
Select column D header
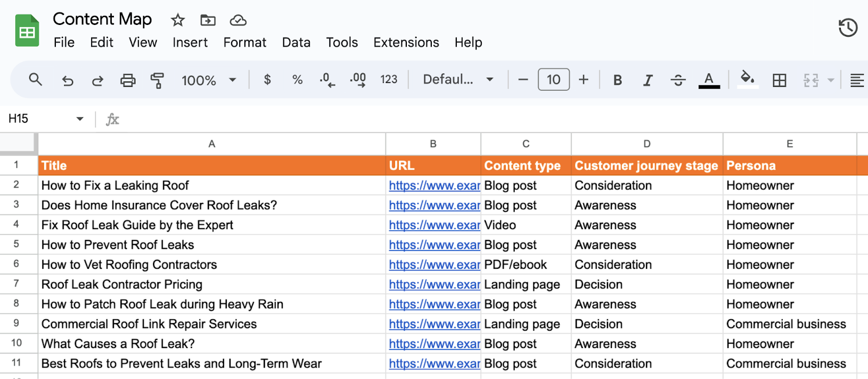pyautogui.click(x=647, y=144)
